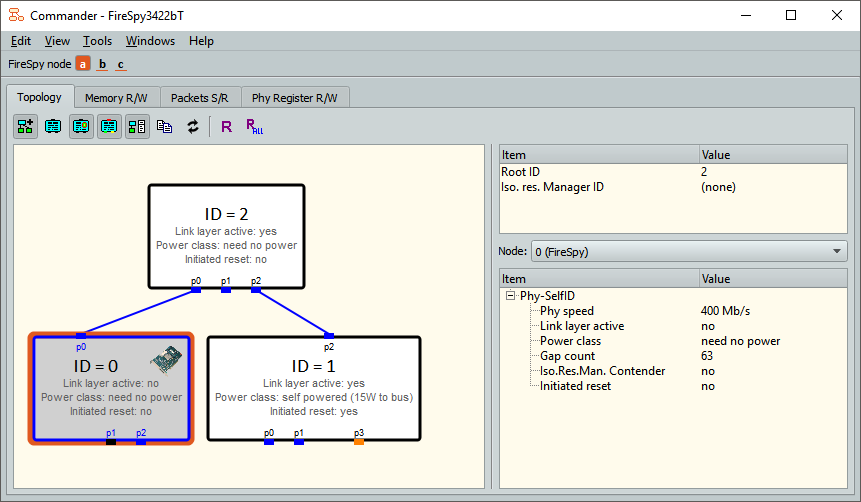Screen dimensions: 861x502
Task: Click port p1 on node ID 1
Action: tap(299, 442)
